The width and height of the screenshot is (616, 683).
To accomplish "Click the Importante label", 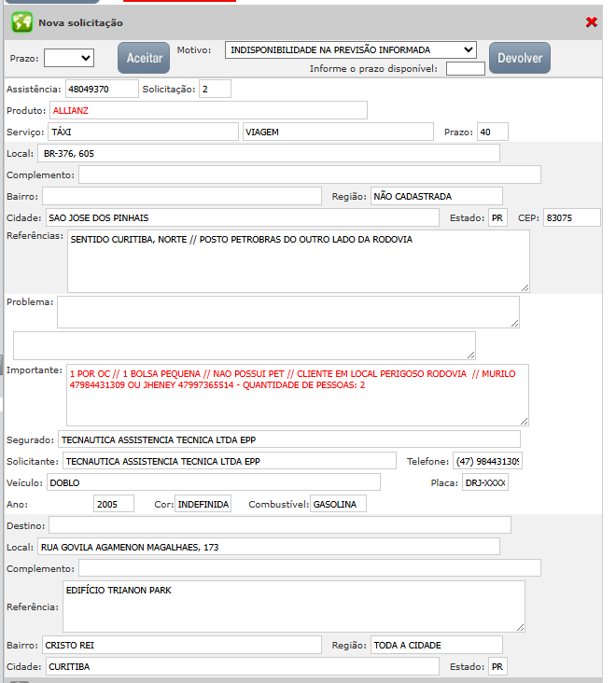I will (34, 369).
